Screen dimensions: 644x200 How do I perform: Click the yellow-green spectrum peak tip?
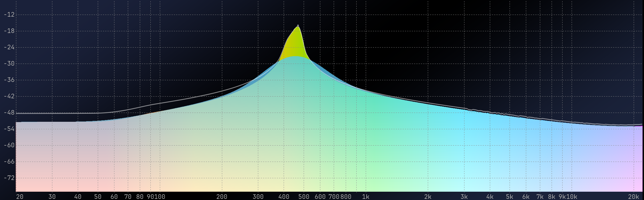point(298,26)
